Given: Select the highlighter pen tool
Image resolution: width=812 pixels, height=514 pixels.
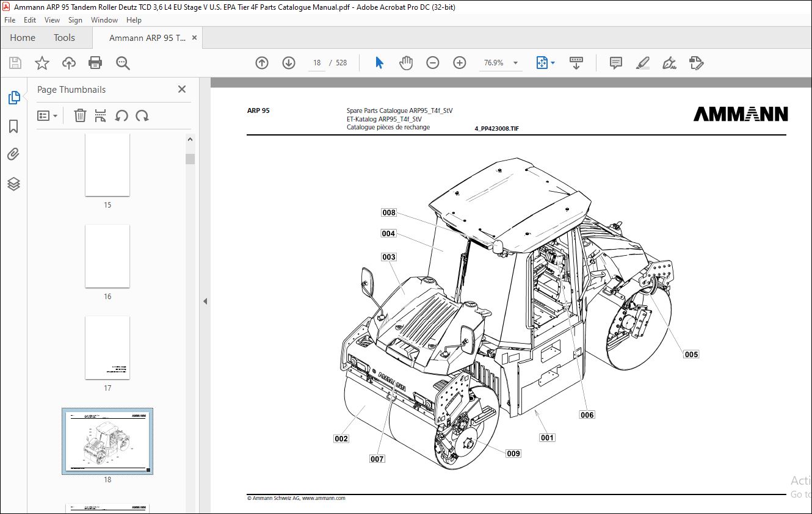Looking at the screenshot, I should pyautogui.click(x=642, y=63).
